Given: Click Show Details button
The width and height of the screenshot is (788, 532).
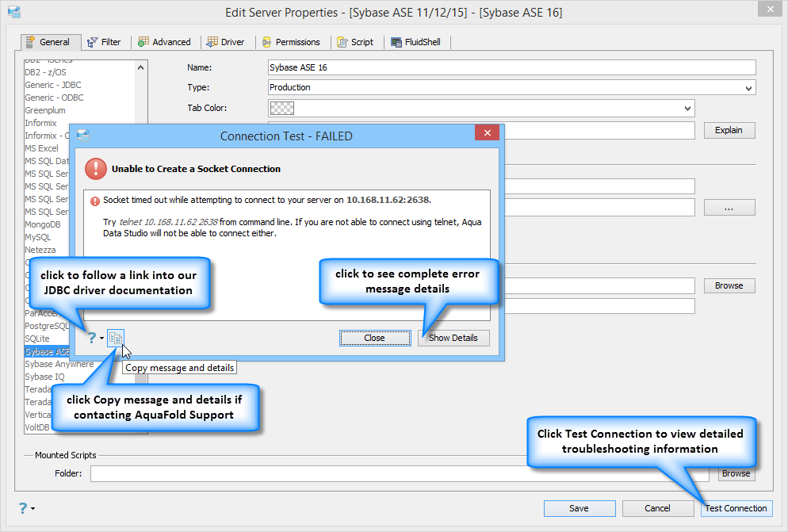Looking at the screenshot, I should pos(453,338).
